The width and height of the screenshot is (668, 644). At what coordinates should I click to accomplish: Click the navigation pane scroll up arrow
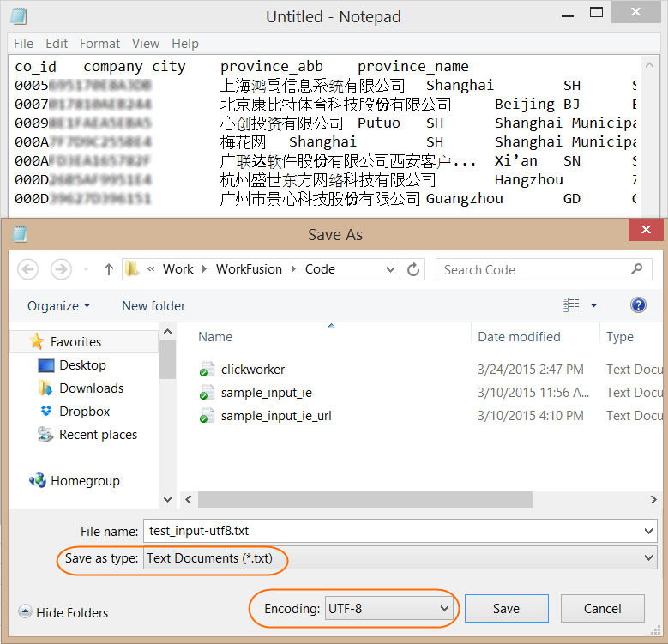(x=168, y=332)
